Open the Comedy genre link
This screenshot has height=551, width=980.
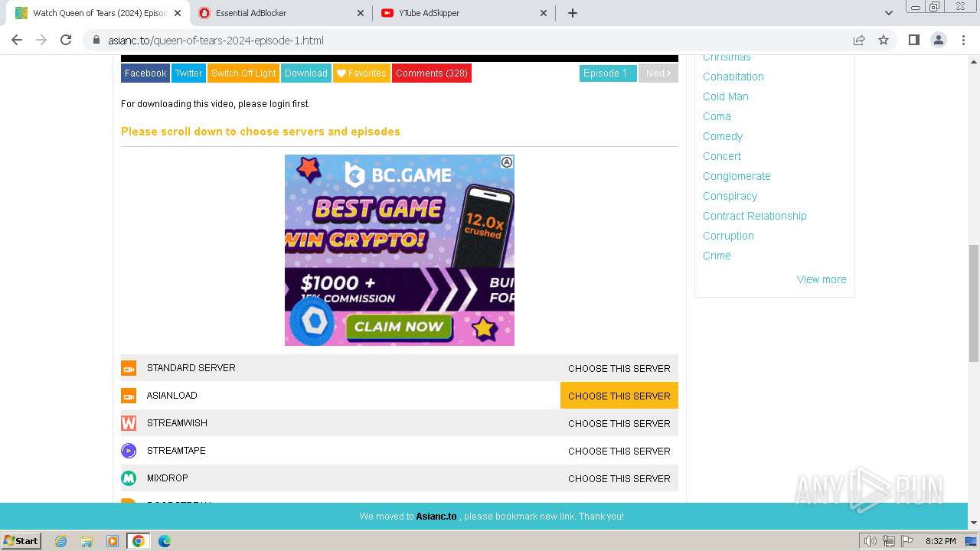[x=723, y=136]
